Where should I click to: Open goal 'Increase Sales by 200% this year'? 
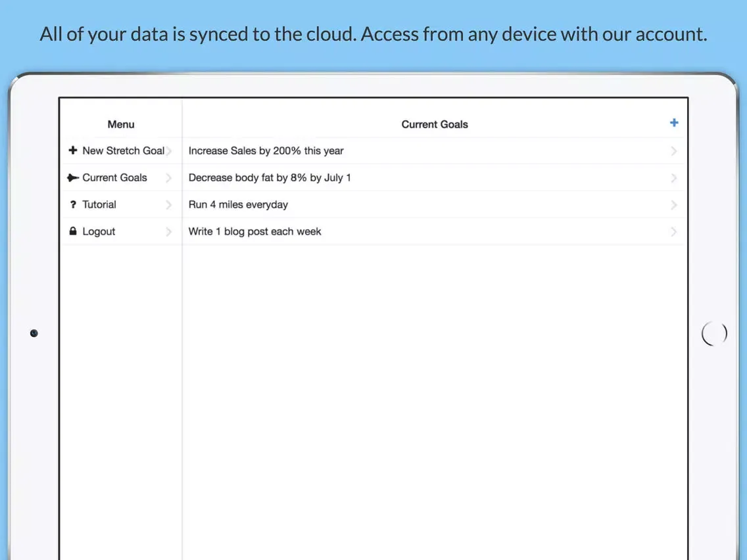(x=433, y=151)
